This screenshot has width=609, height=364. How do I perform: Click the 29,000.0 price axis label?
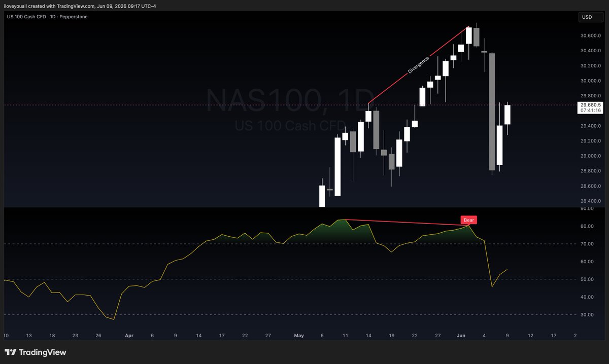[591, 156]
